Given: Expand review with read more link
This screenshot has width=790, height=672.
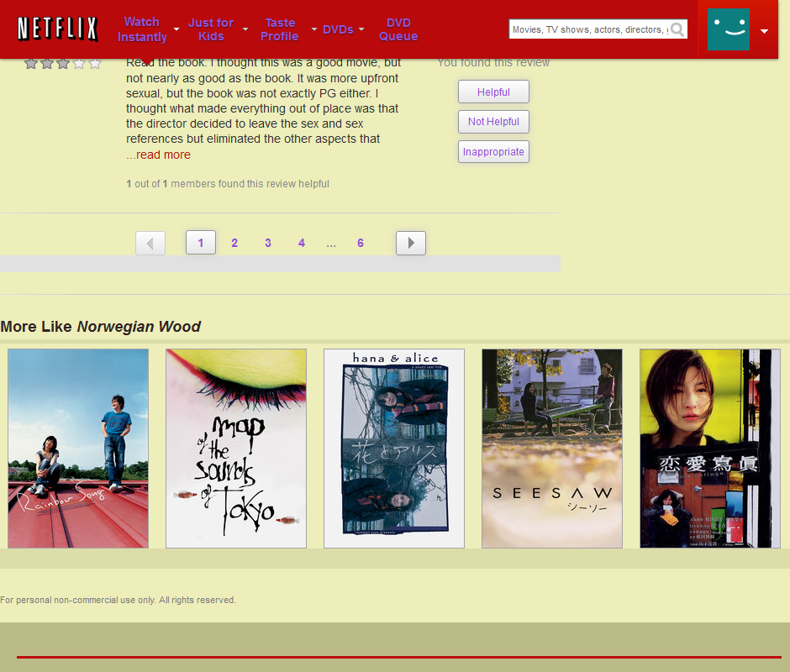Looking at the screenshot, I should [x=163, y=155].
